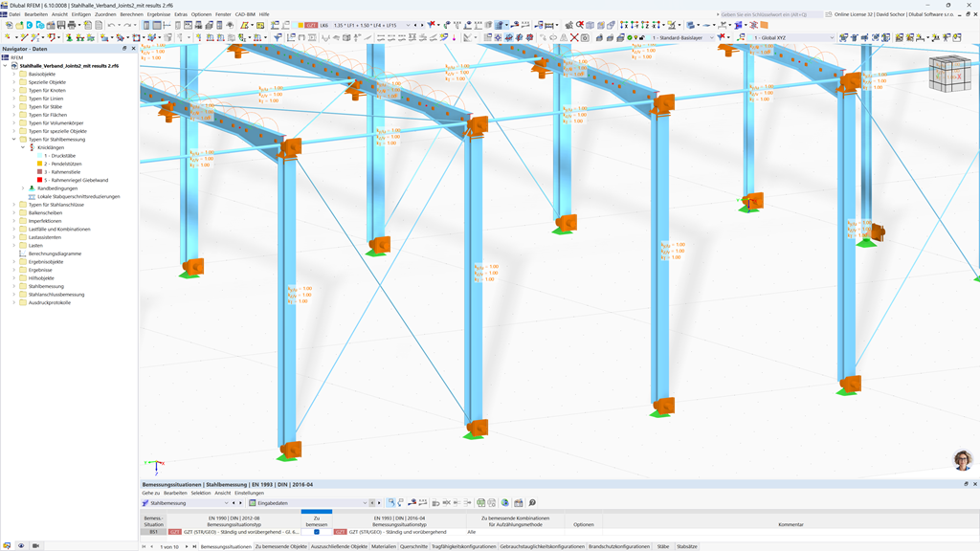Click the new model icon in top toolbar
The image size is (980, 551).
pyautogui.click(x=9, y=25)
